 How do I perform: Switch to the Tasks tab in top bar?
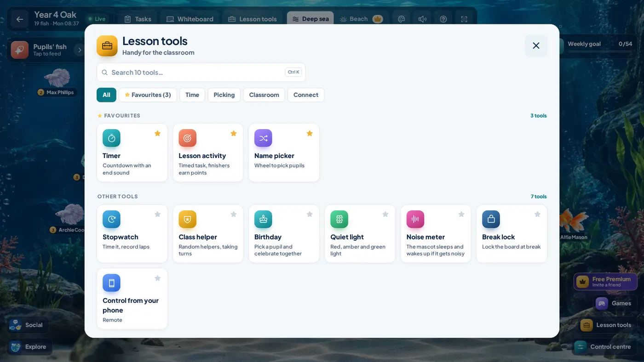(x=138, y=19)
